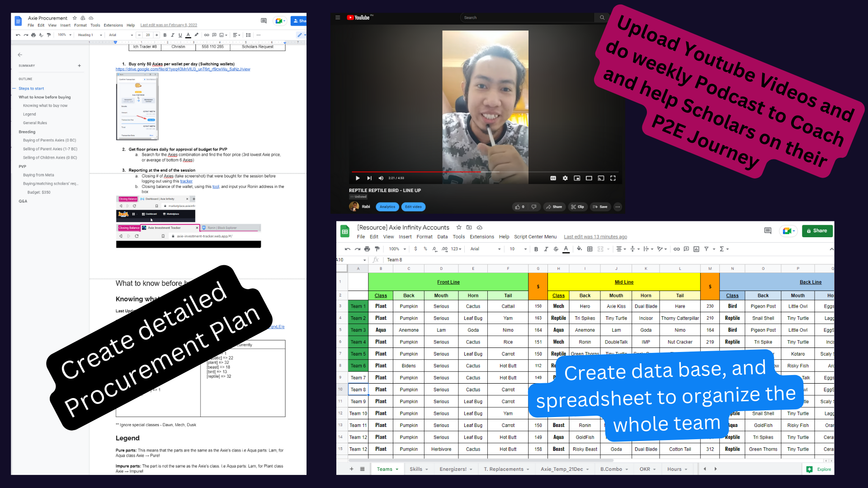Click the Sheets borders icon
The width and height of the screenshot is (868, 488).
[590, 249]
